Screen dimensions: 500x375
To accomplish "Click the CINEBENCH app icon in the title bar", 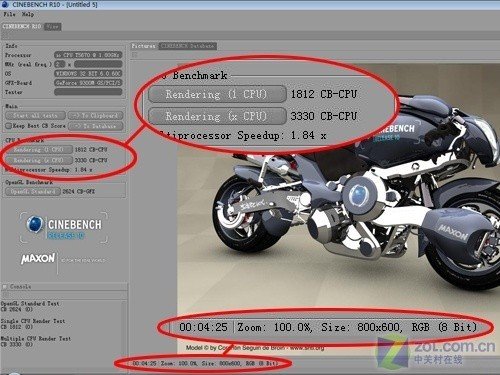I will click(x=5, y=4).
